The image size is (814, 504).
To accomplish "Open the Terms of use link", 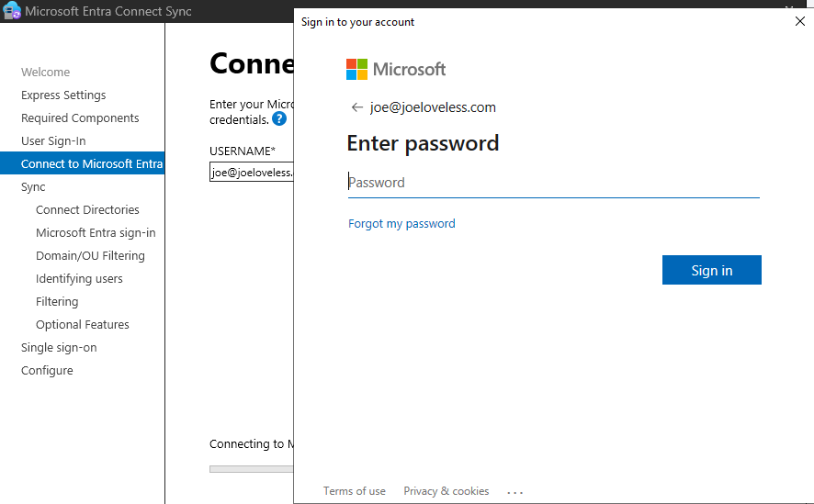I will [x=354, y=491].
